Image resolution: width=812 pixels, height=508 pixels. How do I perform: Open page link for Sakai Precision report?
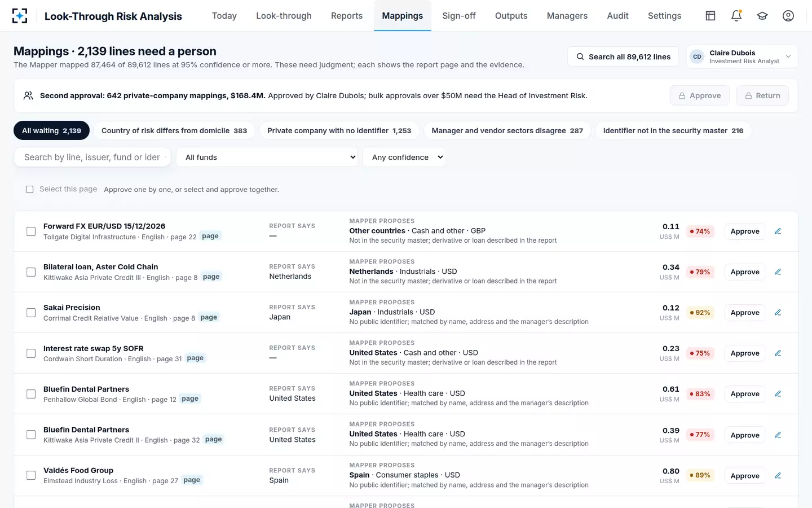tap(209, 318)
